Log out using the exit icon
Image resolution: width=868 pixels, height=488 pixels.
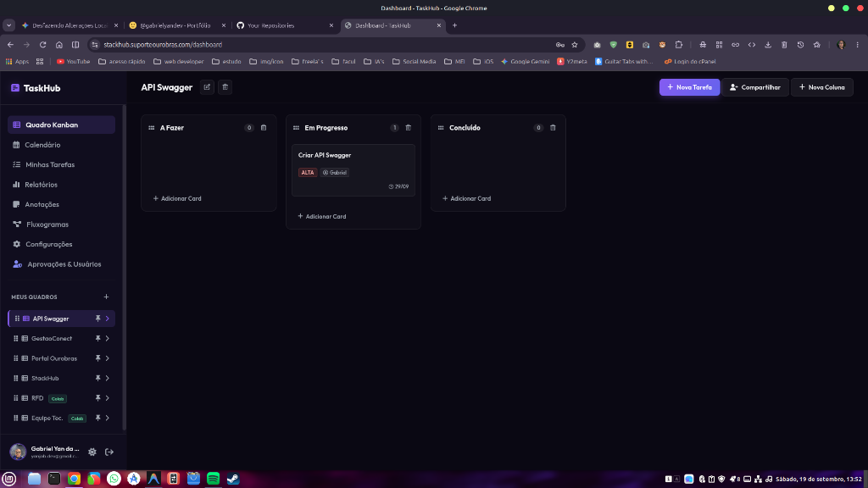point(109,452)
